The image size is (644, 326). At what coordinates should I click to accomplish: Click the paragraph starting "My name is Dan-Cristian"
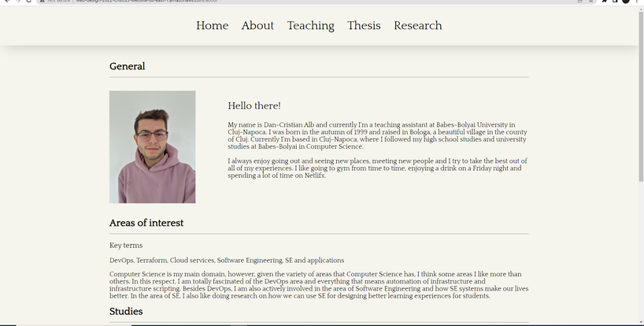(x=377, y=135)
